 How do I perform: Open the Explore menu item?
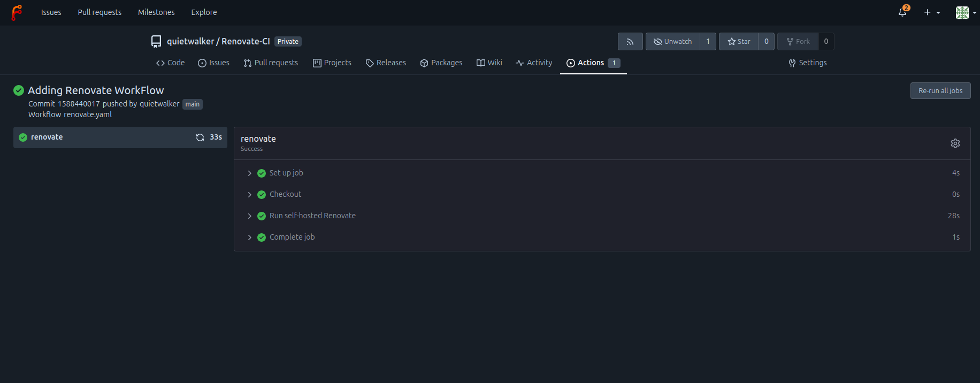point(204,12)
